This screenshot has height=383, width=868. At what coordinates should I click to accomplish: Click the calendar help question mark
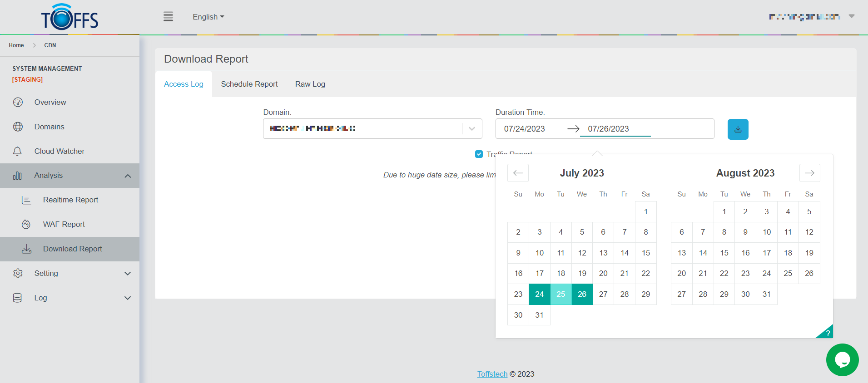(828, 333)
